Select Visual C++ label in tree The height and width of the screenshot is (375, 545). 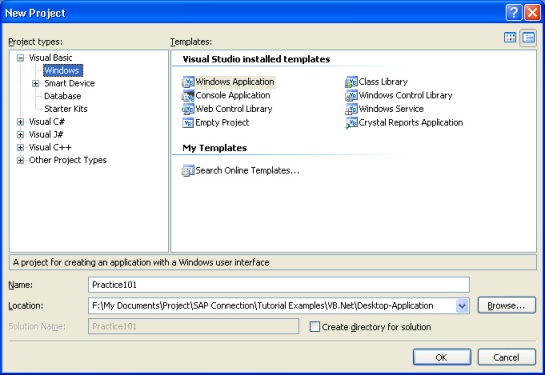tap(50, 147)
